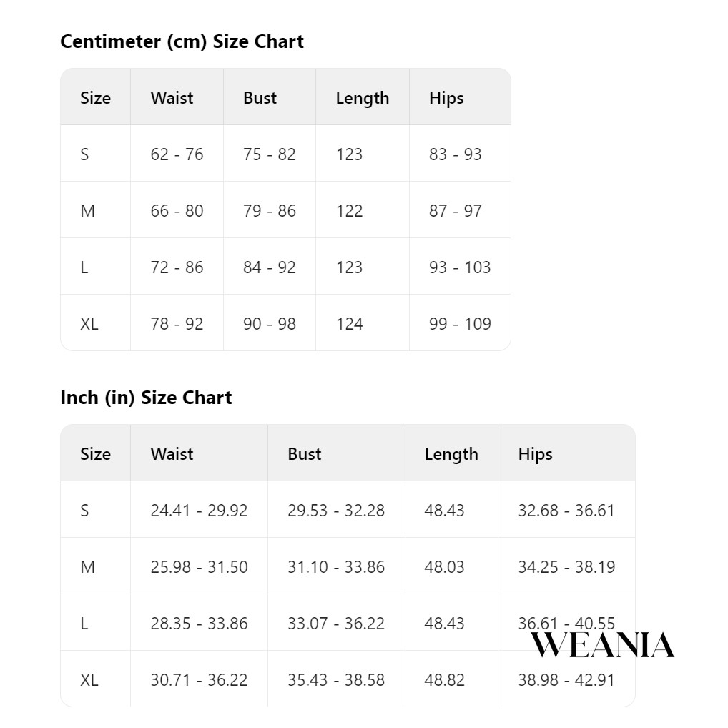This screenshot has height=728, width=728.
Task: Click the WEANIA brand logo
Action: (602, 645)
